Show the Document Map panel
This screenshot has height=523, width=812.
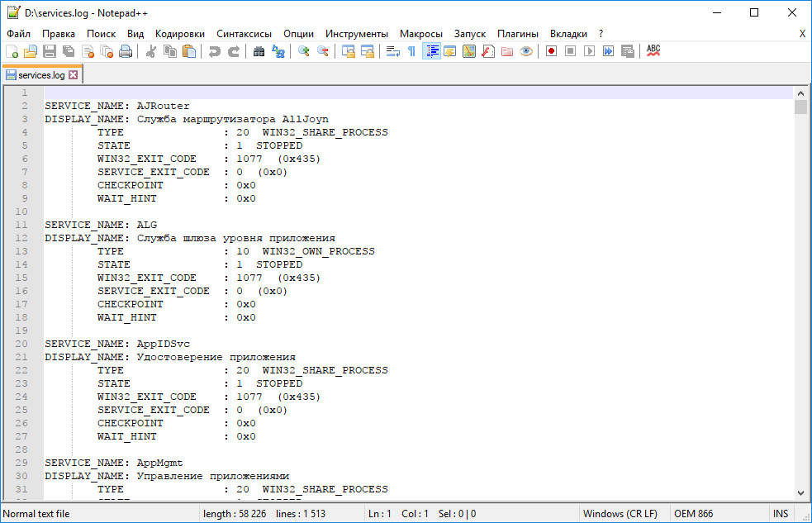coord(469,51)
